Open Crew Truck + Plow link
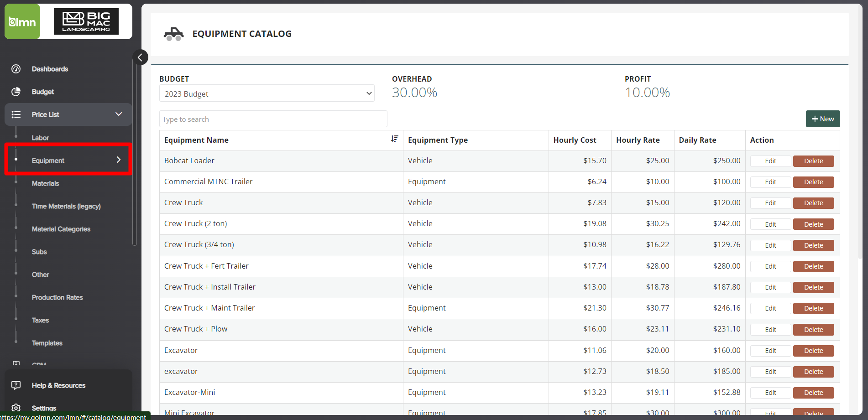The image size is (868, 420). (196, 329)
